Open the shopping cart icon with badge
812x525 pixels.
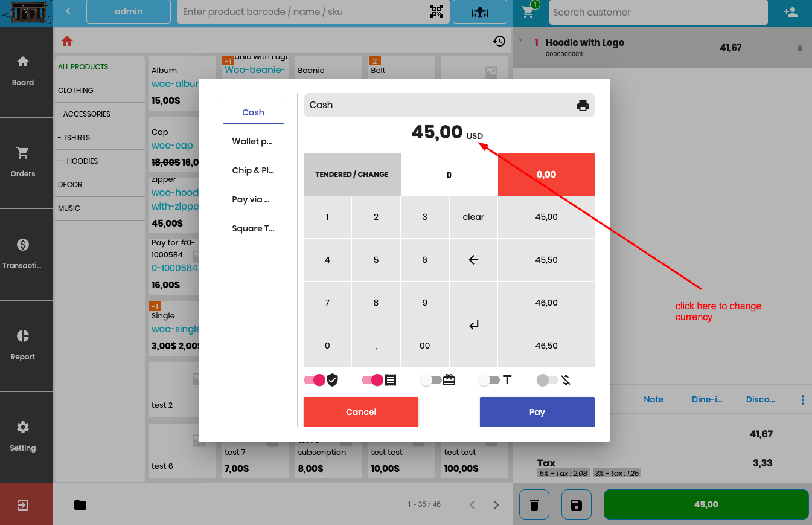tap(529, 11)
